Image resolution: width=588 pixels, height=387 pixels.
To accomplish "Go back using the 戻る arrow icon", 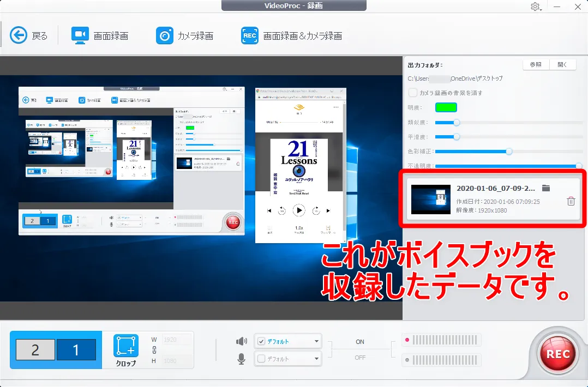I will click(x=19, y=35).
